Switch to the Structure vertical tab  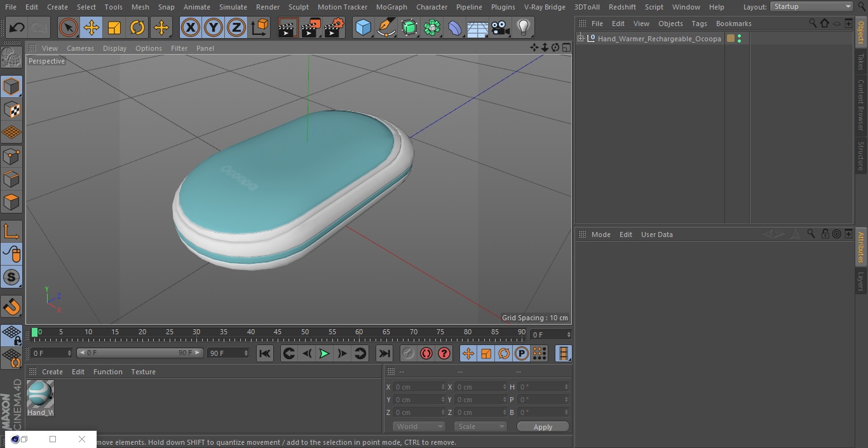[861, 156]
